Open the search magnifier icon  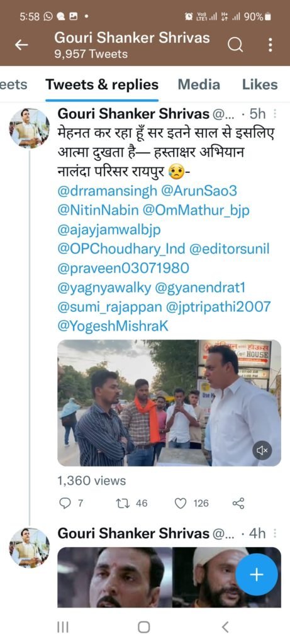(x=235, y=45)
